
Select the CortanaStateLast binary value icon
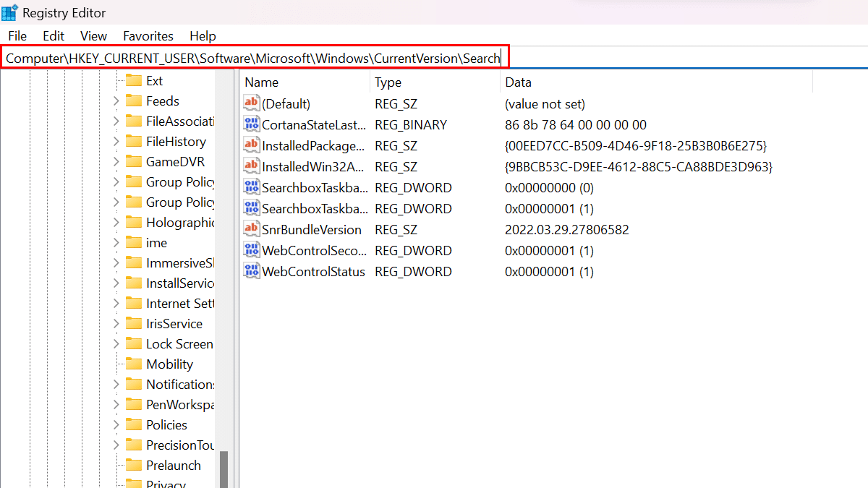tap(252, 124)
